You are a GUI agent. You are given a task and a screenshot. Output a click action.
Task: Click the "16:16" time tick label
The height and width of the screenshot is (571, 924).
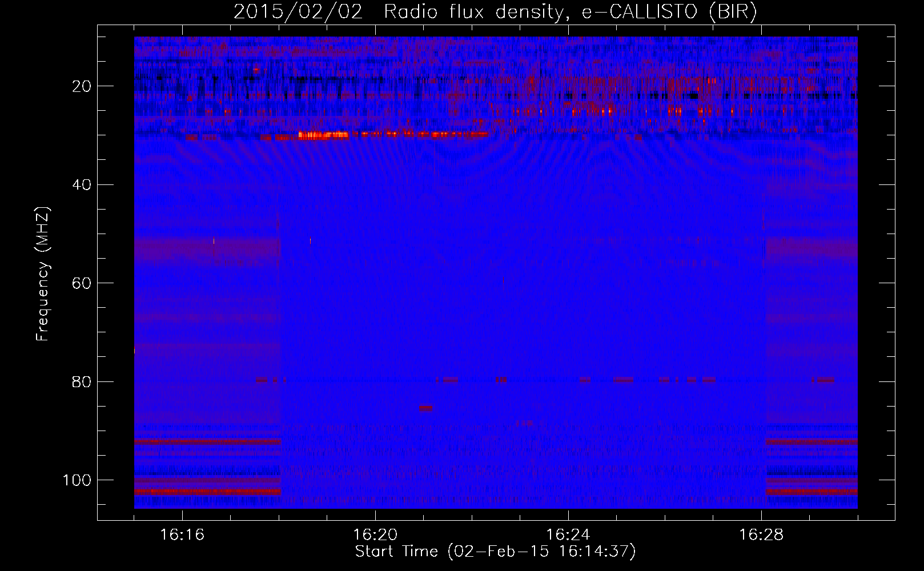(x=182, y=534)
